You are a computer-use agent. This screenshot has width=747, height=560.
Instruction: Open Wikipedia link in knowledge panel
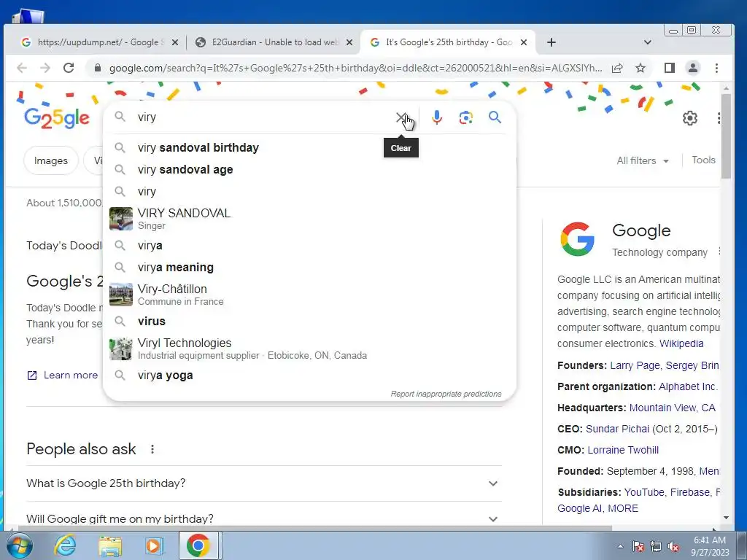click(681, 343)
